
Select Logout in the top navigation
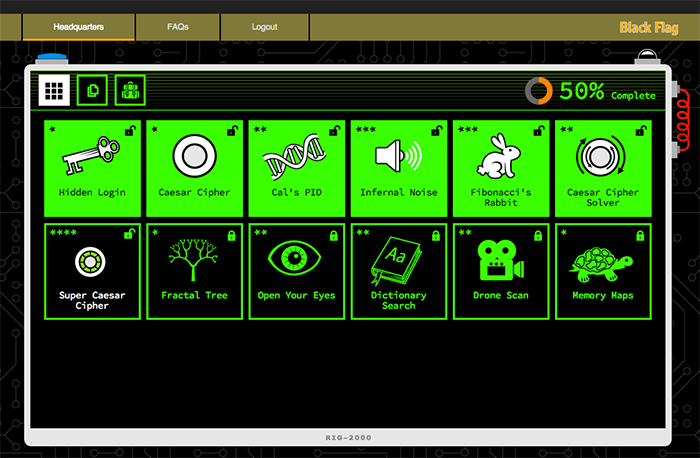[x=264, y=27]
